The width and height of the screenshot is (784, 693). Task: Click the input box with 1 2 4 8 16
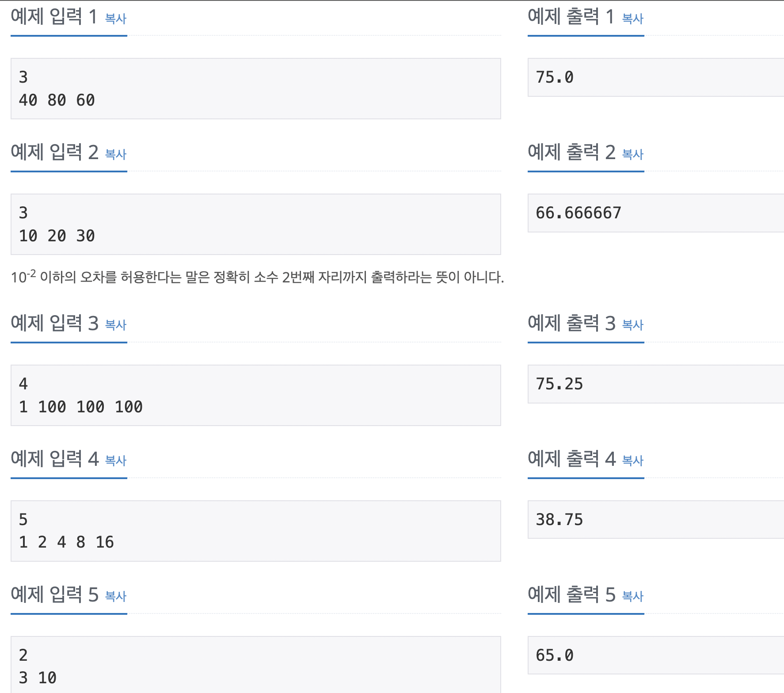tap(256, 531)
